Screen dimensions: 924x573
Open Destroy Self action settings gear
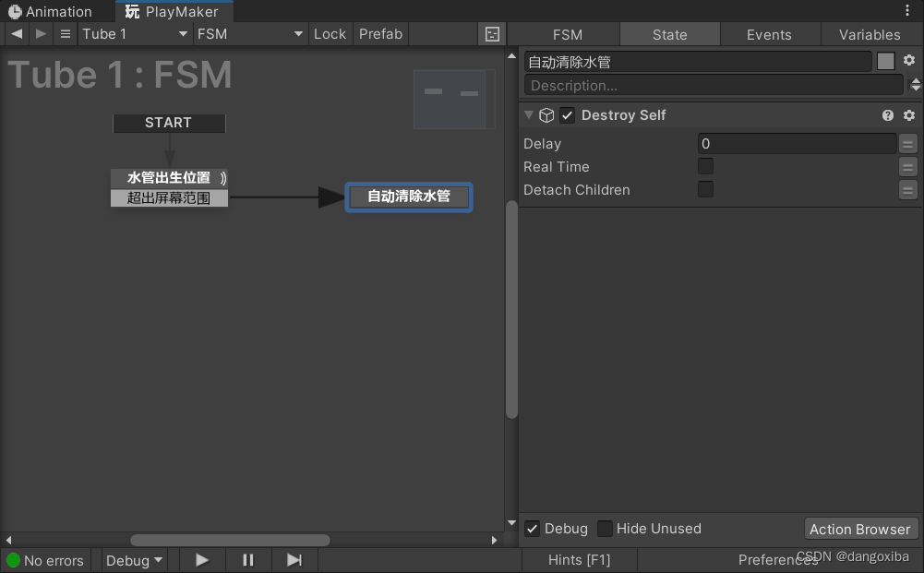pos(909,115)
